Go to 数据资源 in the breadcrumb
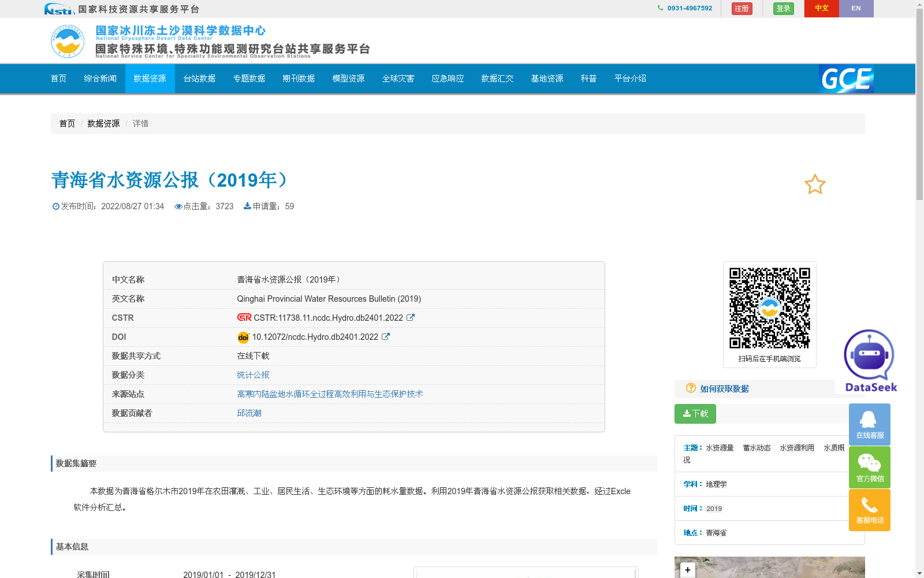The width and height of the screenshot is (924, 578). point(103,123)
